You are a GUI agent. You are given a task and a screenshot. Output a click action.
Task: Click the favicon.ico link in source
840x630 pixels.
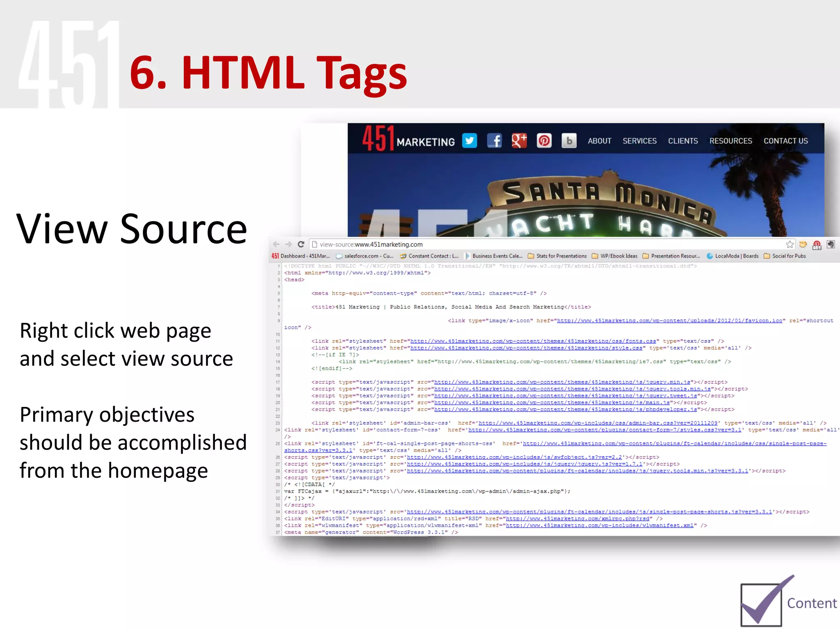(x=669, y=321)
